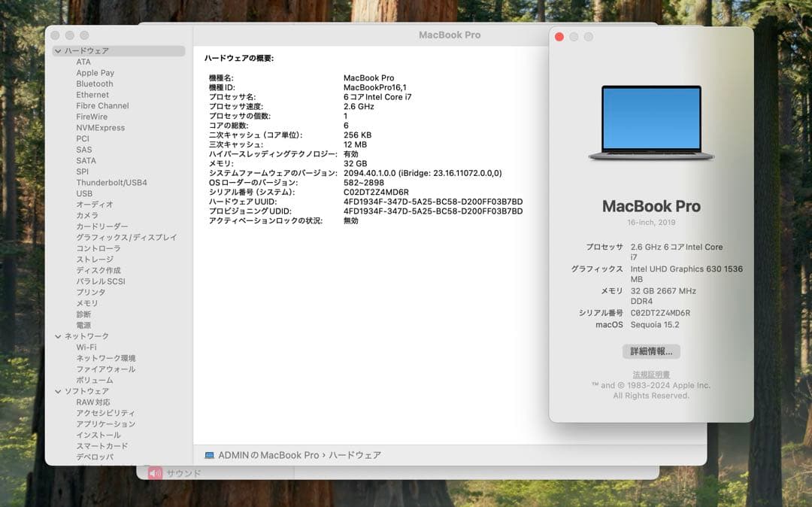This screenshot has width=812, height=507.
Task: Click the serial number C02DT2Z4MD6R in report
Action: [x=376, y=192]
